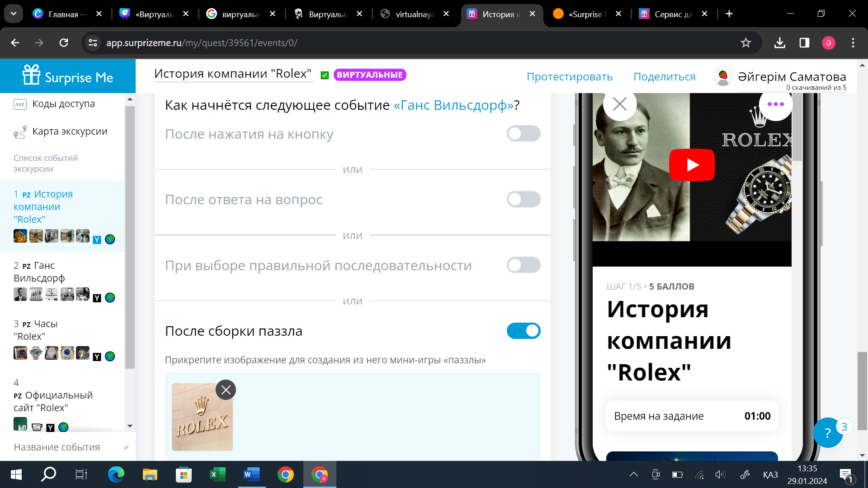
Task: Expand the Chrome tab search dropdown
Action: (x=14, y=14)
